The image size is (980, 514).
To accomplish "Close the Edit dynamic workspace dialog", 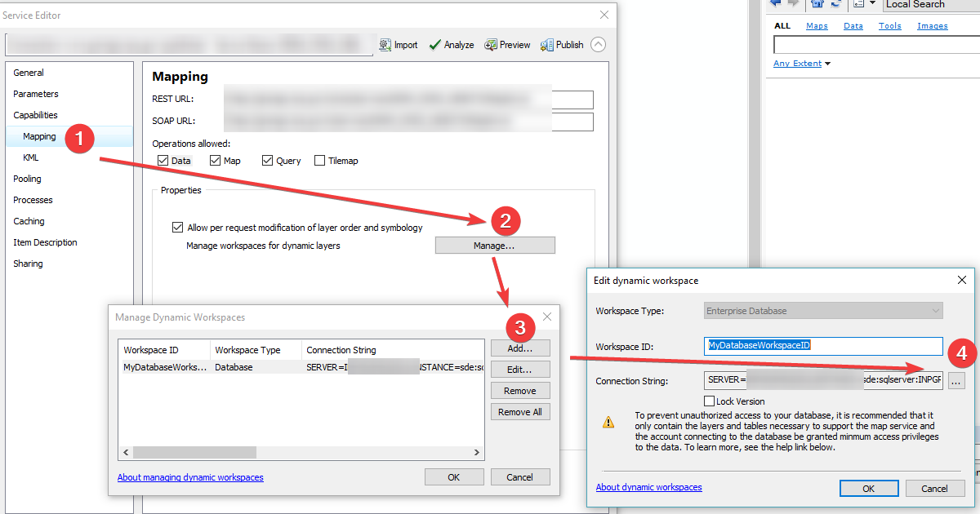I will pyautogui.click(x=961, y=280).
